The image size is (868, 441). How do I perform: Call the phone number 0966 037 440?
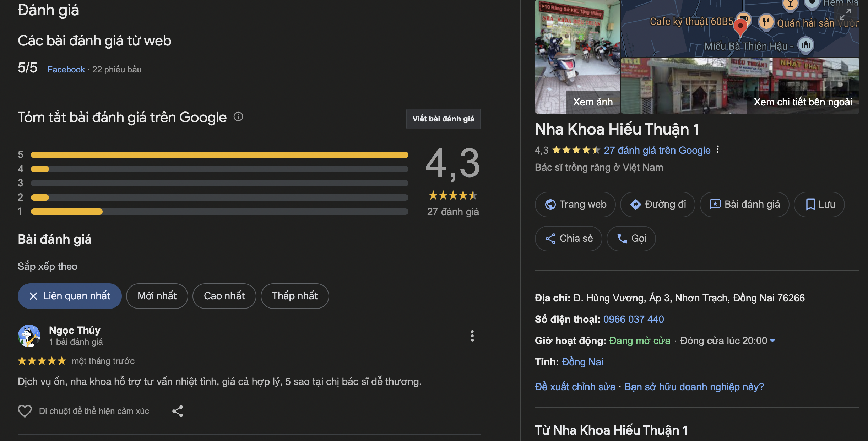pos(634,319)
